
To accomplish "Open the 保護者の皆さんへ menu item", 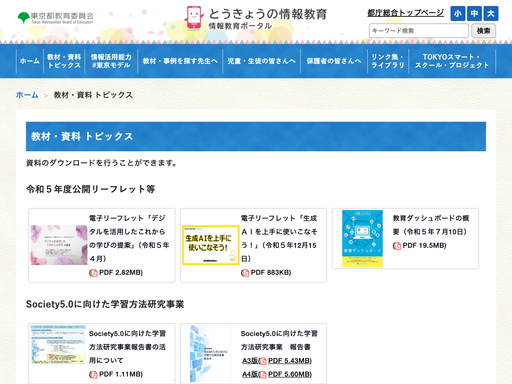I will coord(334,61).
